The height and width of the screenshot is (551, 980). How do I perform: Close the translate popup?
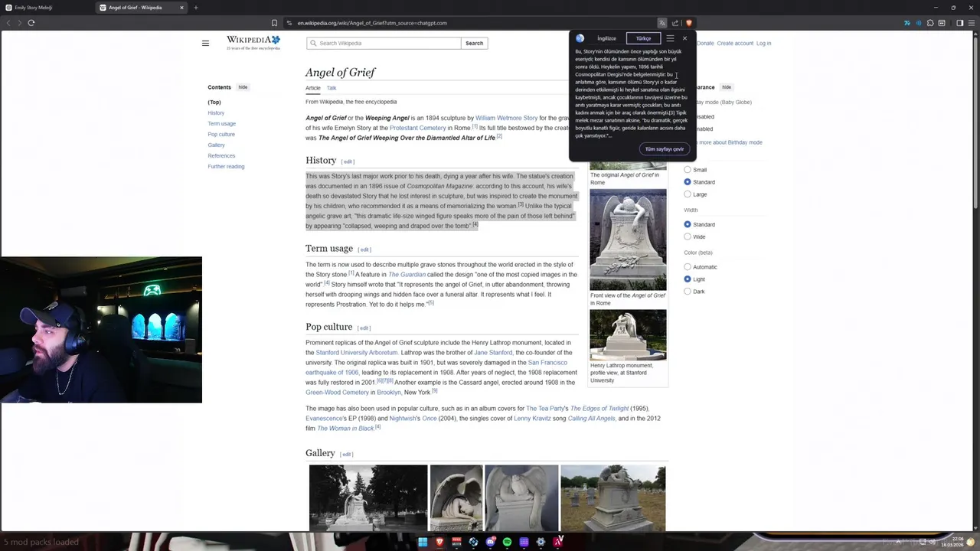[684, 38]
